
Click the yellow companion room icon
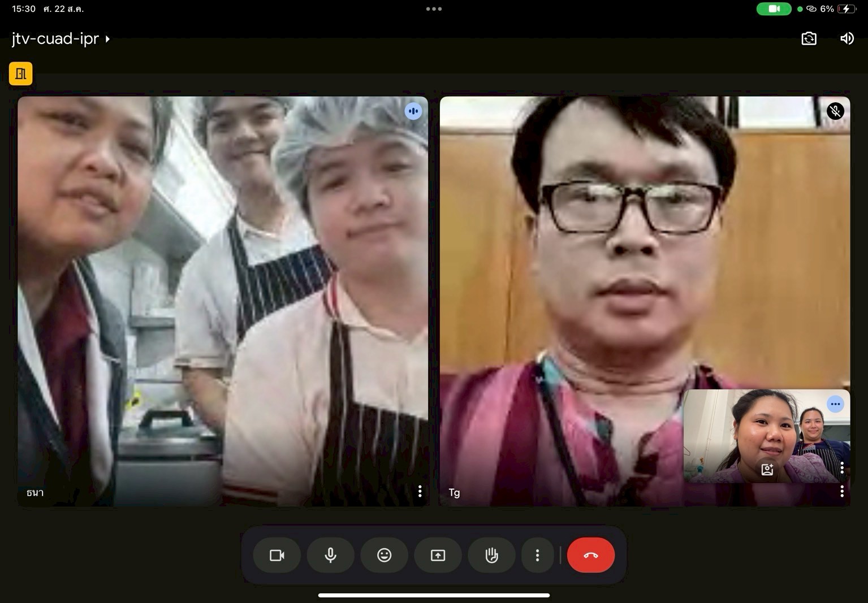21,73
